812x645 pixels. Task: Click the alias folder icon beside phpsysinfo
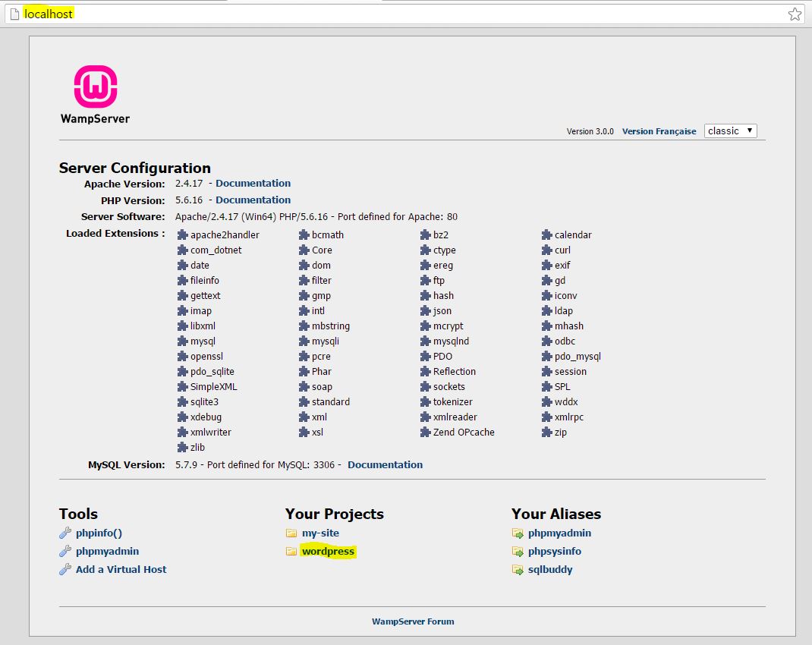[x=518, y=552]
